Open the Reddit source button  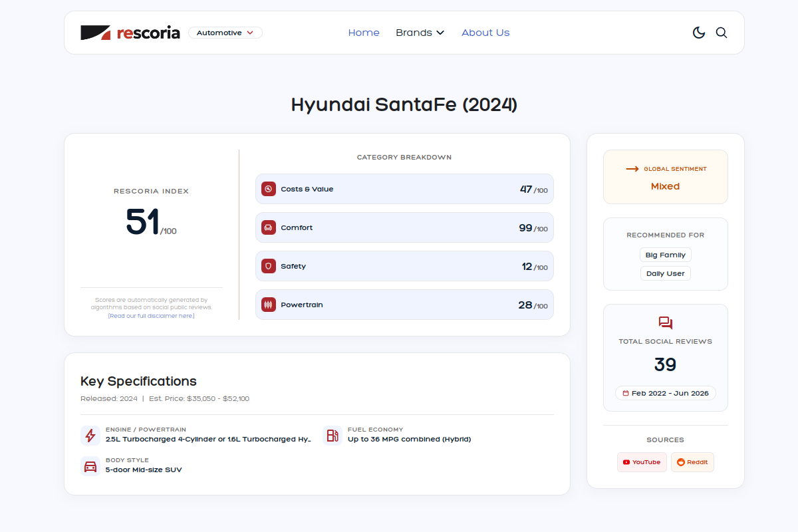(x=692, y=462)
